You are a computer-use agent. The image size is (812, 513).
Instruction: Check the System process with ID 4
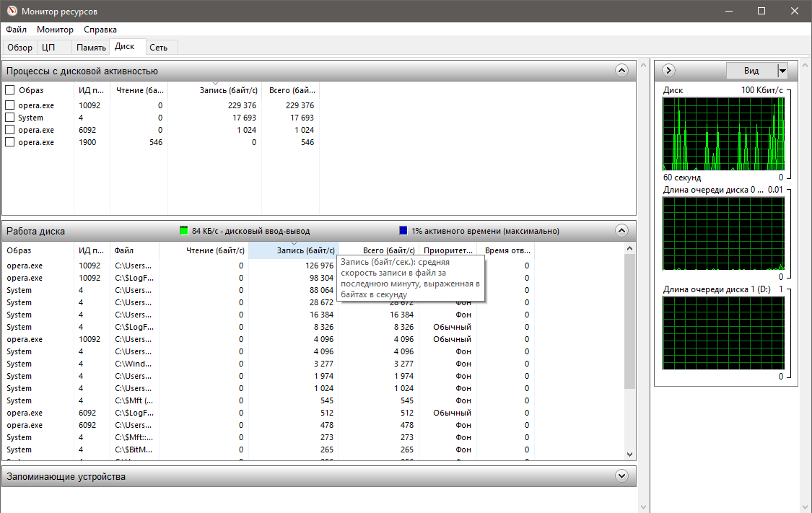point(10,118)
